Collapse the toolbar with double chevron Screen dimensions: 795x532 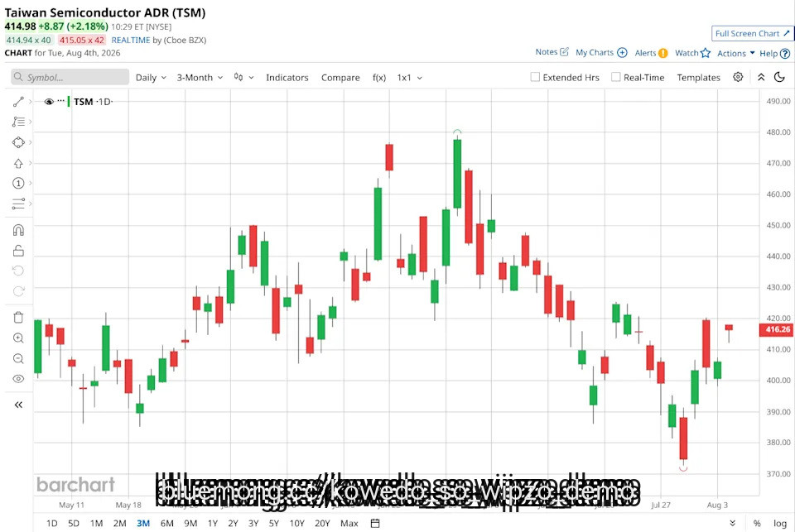click(761, 77)
